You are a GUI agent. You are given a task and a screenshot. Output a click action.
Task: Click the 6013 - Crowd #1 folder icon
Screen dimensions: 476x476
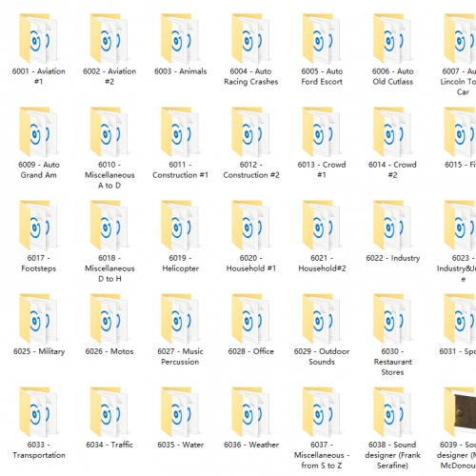tap(322, 132)
